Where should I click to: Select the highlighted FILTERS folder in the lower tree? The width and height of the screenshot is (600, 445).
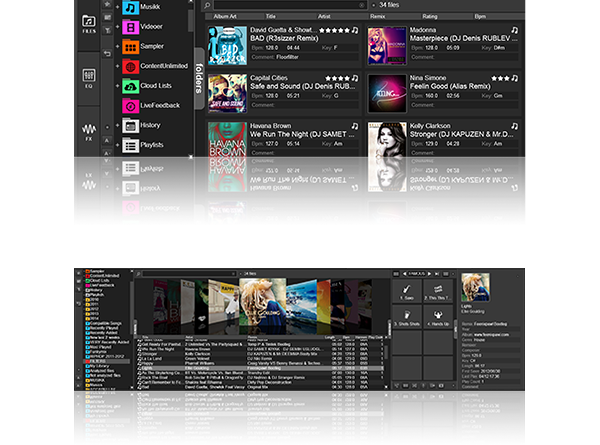[x=107, y=361]
